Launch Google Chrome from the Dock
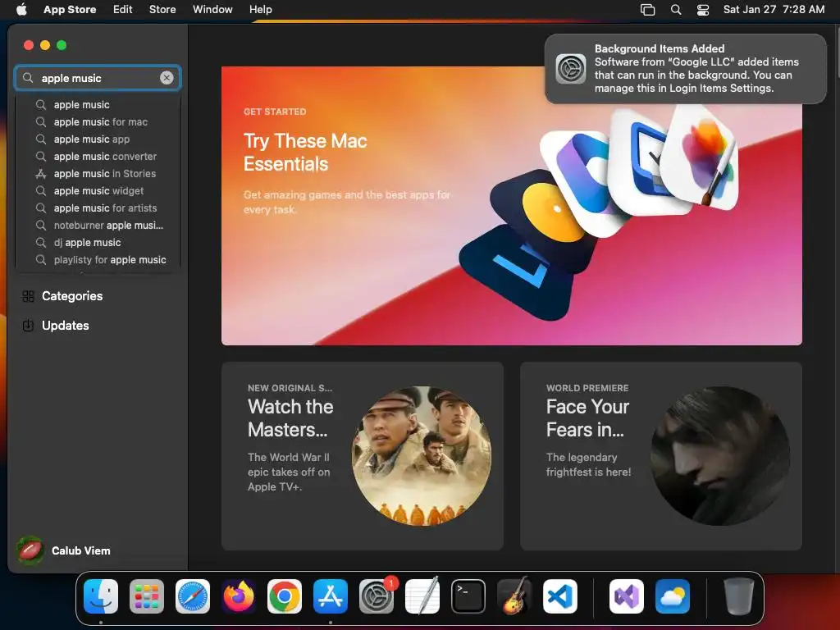 (285, 596)
